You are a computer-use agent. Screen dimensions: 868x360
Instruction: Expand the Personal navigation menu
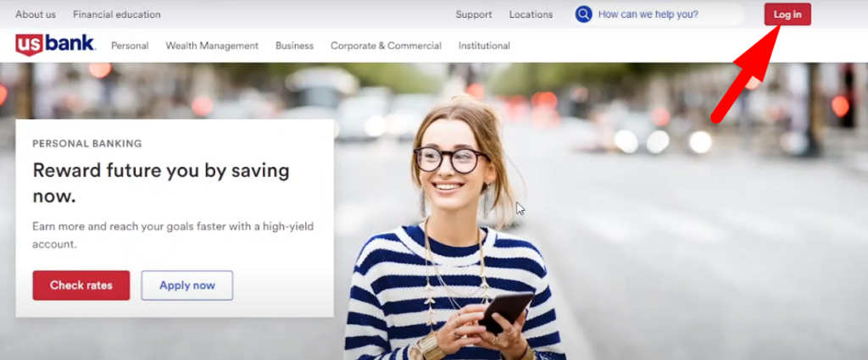click(x=130, y=46)
